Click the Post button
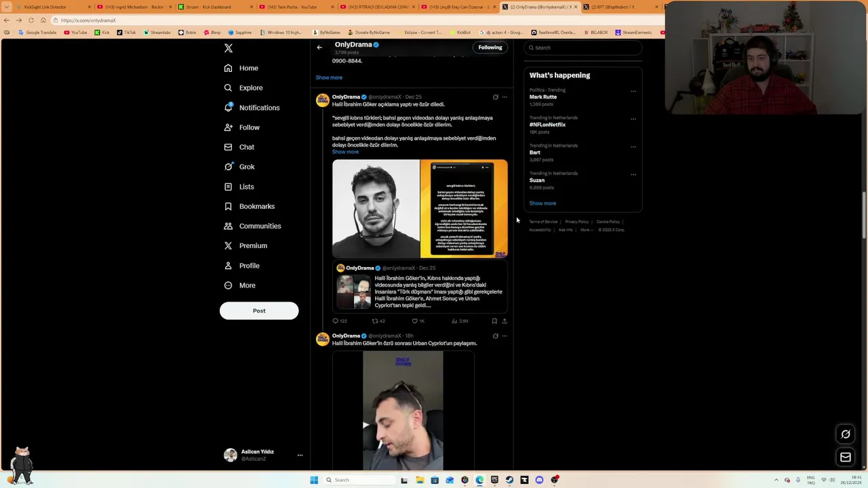The width and height of the screenshot is (868, 488). point(259,310)
